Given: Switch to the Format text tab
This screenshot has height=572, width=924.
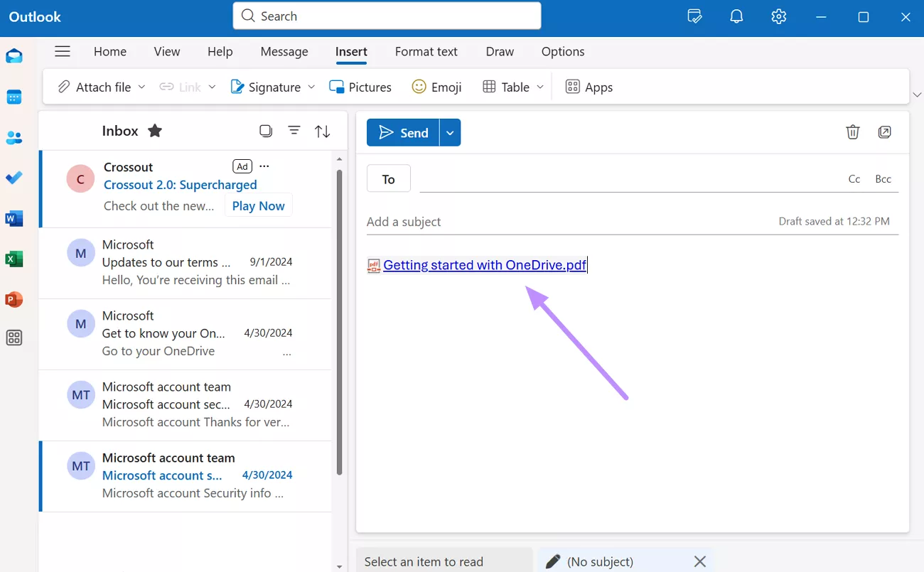Looking at the screenshot, I should click(x=426, y=51).
